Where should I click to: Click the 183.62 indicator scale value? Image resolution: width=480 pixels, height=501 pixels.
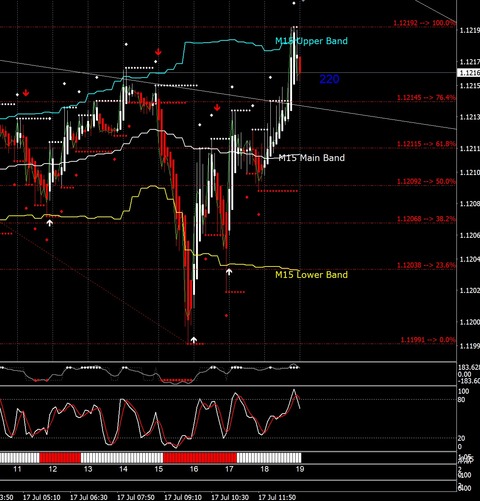(469, 368)
